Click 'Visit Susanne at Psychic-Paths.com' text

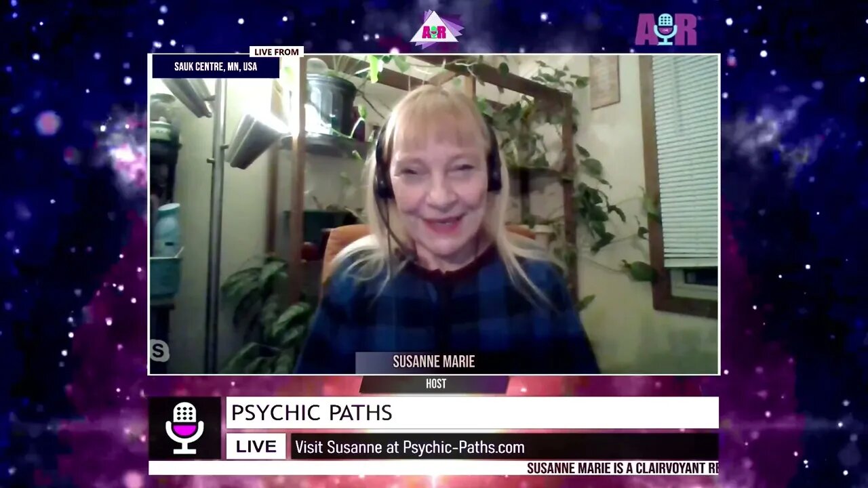[x=410, y=447]
